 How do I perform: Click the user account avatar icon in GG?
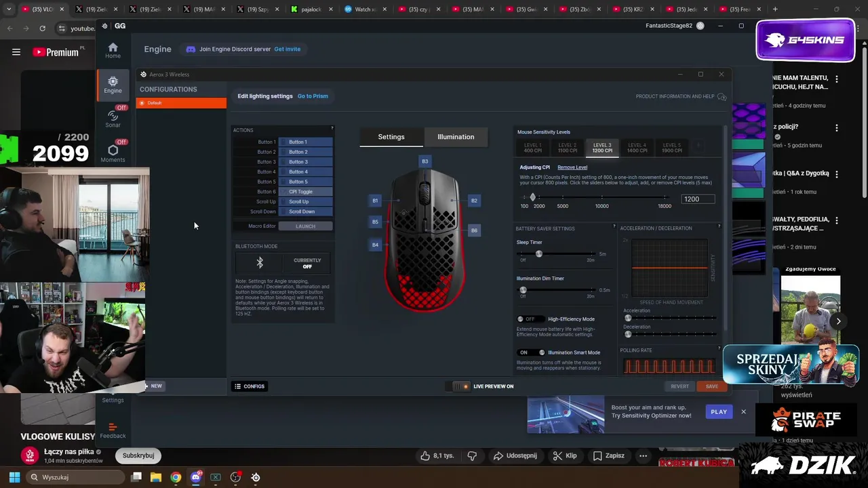(x=700, y=26)
